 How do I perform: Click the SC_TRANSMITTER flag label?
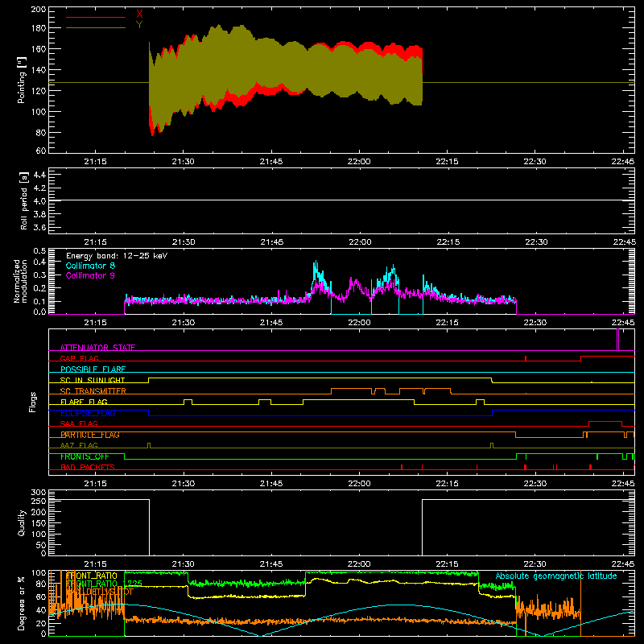tap(93, 391)
